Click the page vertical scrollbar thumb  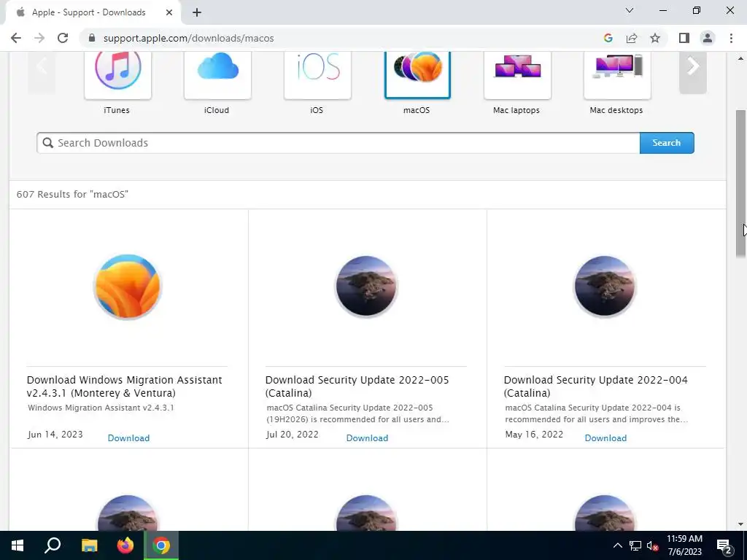[740, 184]
